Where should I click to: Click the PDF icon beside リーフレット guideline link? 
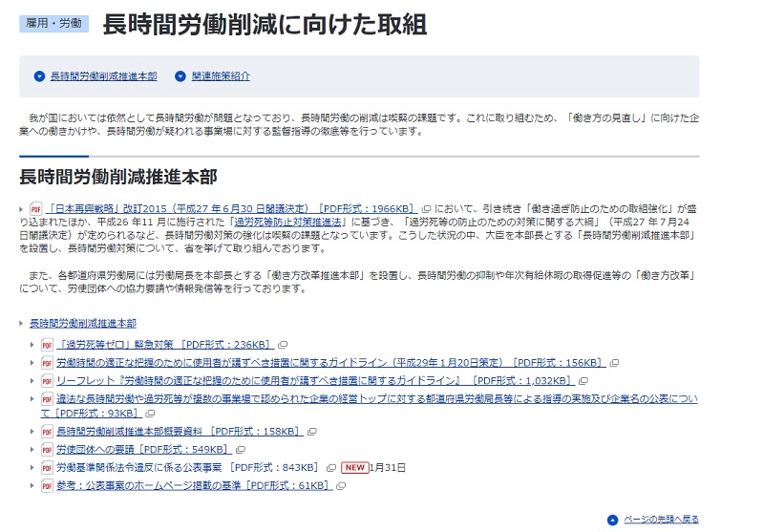tap(47, 380)
